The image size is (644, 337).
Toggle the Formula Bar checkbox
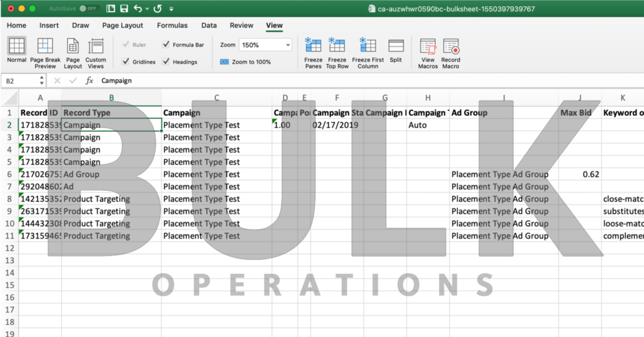[x=166, y=44]
